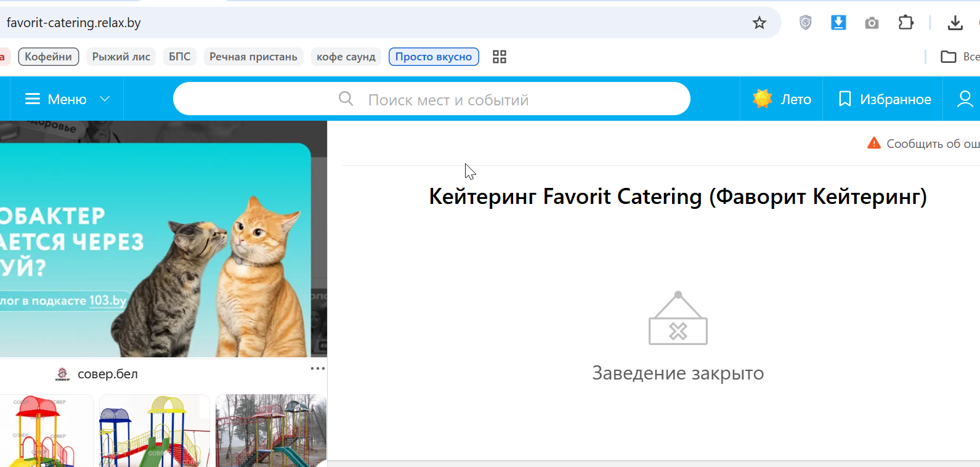
Task: Open the red-roof playground thumbnail
Action: 47,431
